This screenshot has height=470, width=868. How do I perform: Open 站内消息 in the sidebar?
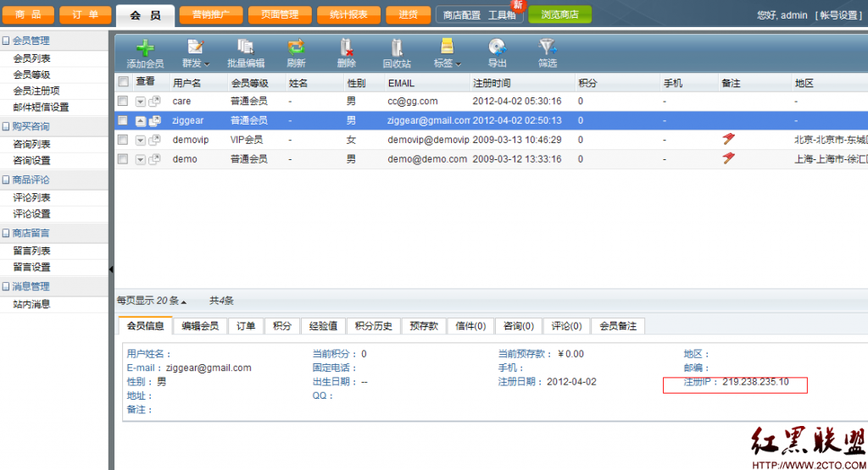(x=32, y=304)
